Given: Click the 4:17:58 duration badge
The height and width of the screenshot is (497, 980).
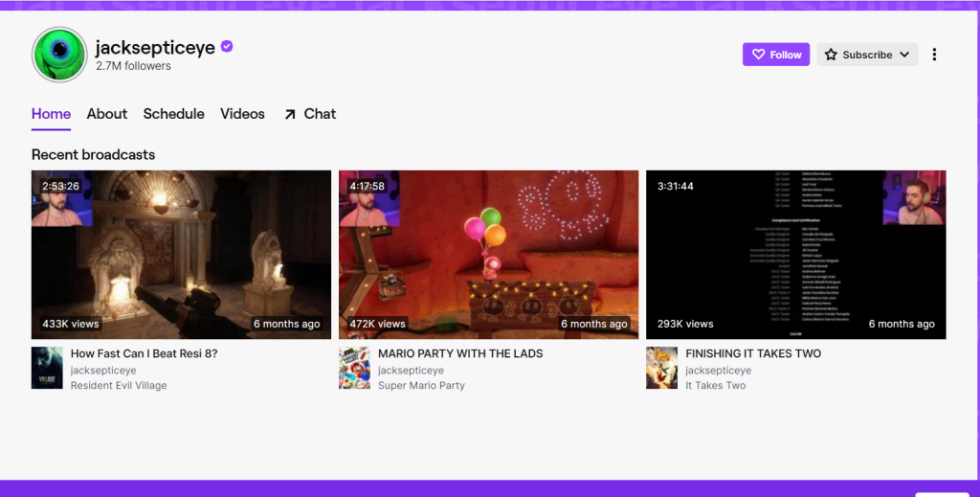Looking at the screenshot, I should point(367,186).
